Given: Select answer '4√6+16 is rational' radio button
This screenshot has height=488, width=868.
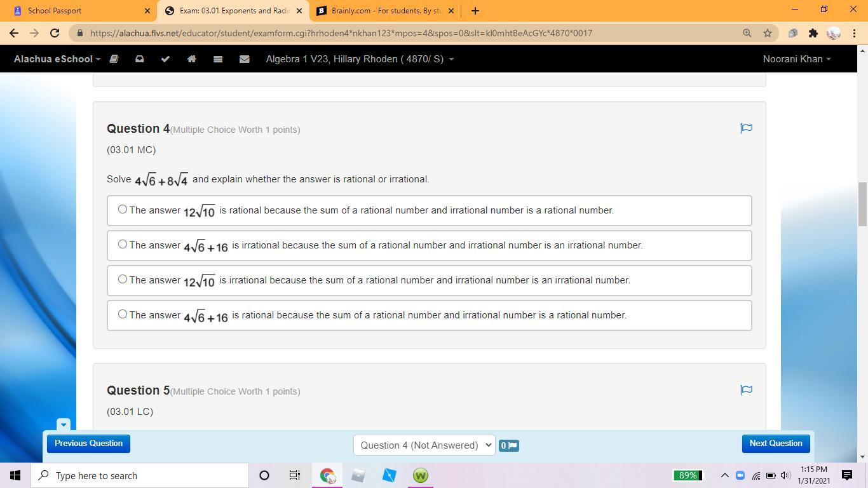Looking at the screenshot, I should tap(123, 314).
